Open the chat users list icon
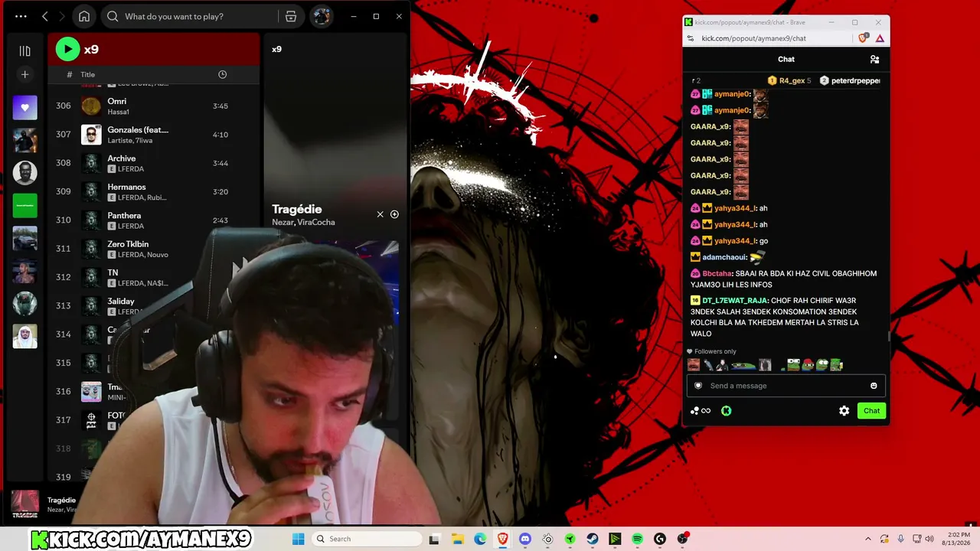Viewport: 980px width, 551px height. coord(874,59)
